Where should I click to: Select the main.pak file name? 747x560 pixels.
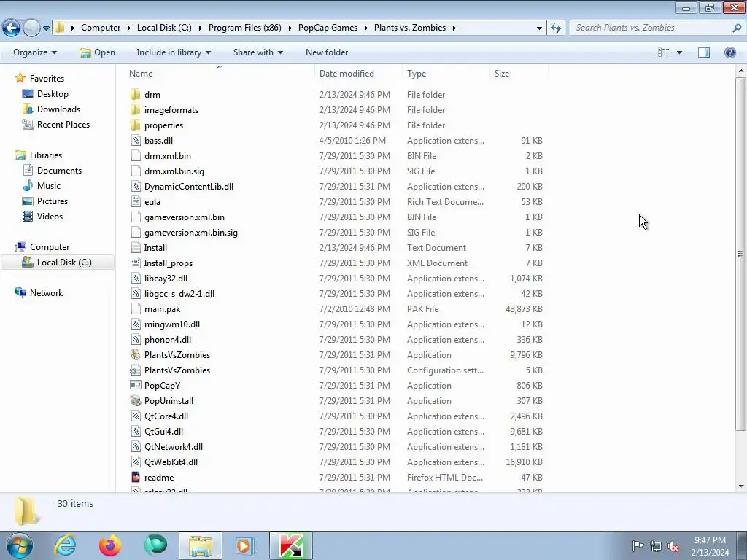163,309
